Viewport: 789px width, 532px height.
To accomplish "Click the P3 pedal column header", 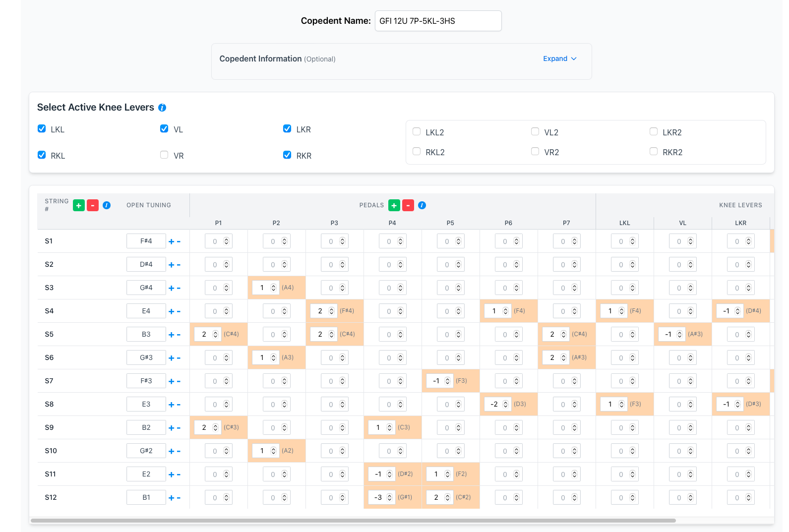I will click(x=334, y=223).
